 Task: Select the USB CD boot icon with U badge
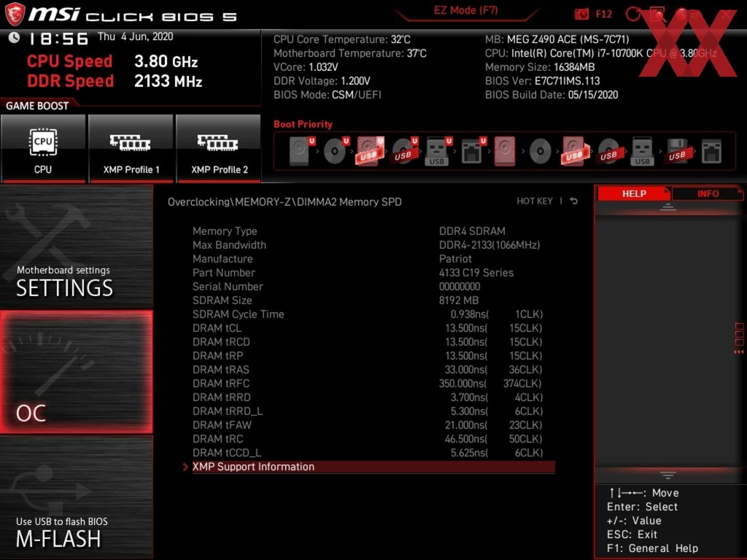coord(404,151)
